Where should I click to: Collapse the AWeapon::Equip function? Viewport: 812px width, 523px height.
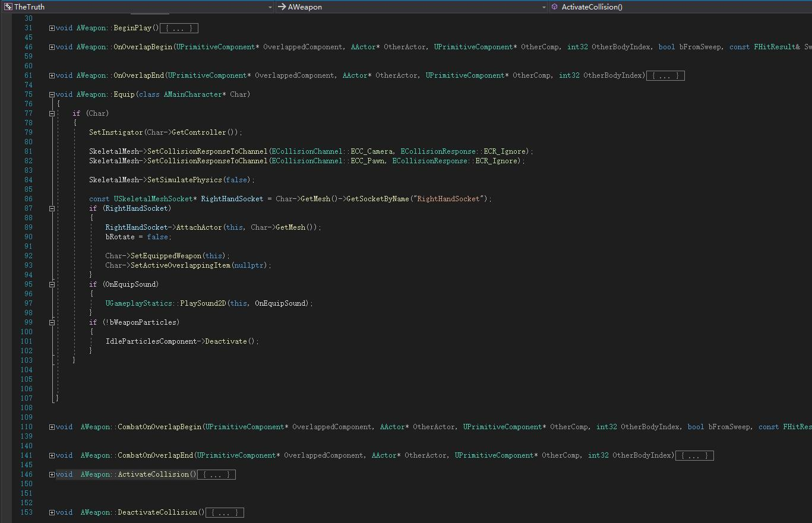(x=52, y=94)
